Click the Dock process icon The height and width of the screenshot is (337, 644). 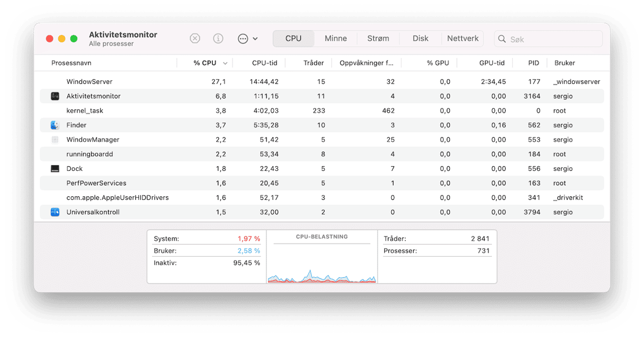click(x=55, y=169)
